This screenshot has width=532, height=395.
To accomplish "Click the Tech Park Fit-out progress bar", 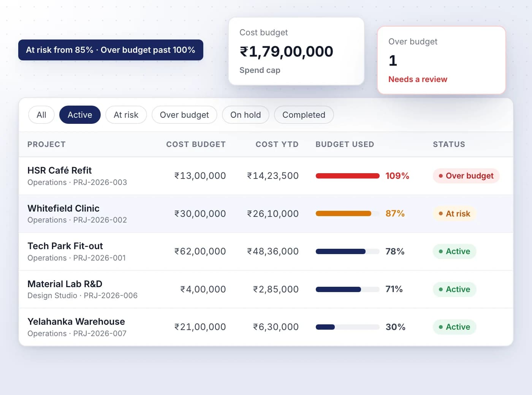I will 348,251.
